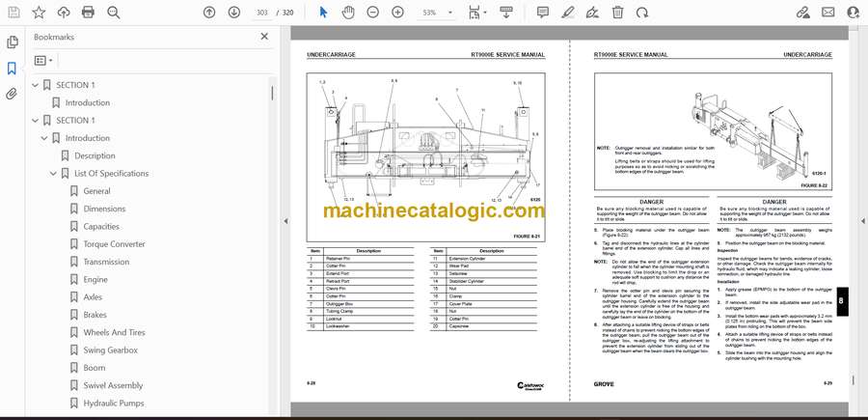Close the Bookmarks panel
The image size is (868, 420).
pos(264,37)
